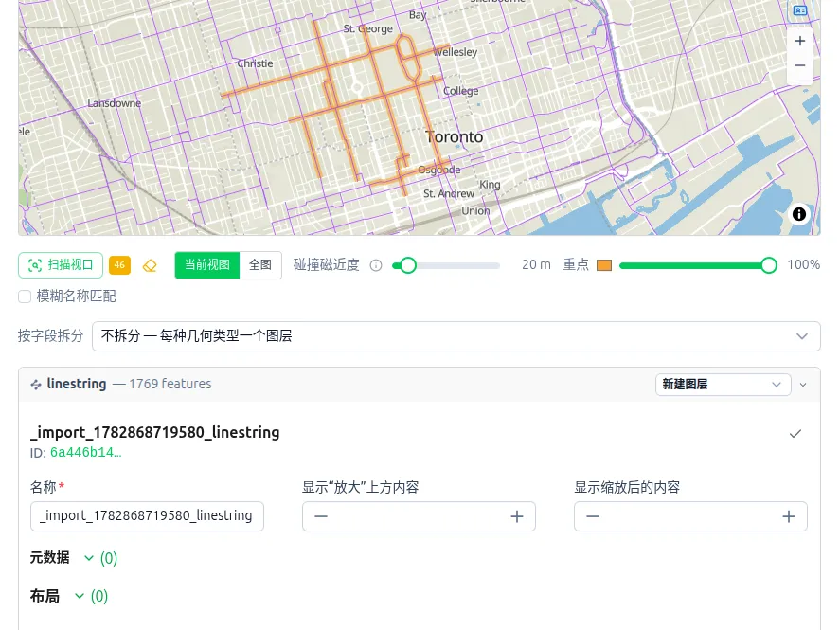The image size is (840, 630).
Task: Click the layer ID link 6a446b14
Action: (86, 453)
